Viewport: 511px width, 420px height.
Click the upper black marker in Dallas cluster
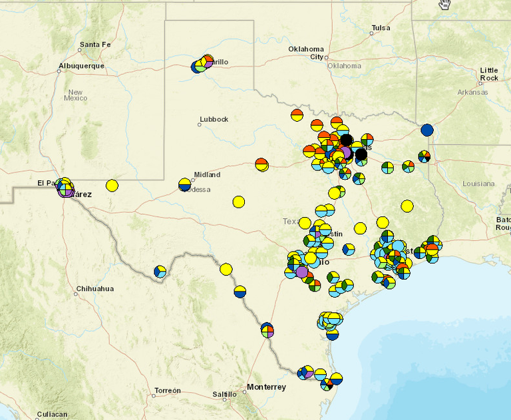(346, 140)
